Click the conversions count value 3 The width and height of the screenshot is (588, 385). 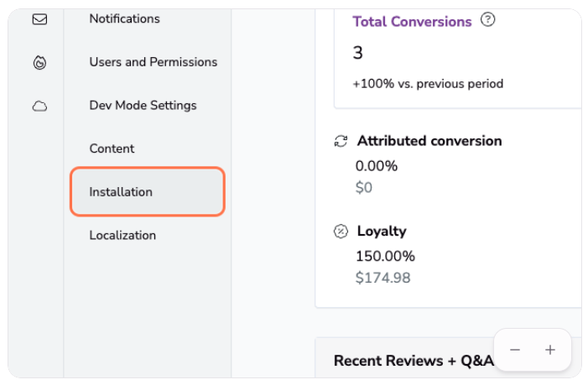click(358, 53)
